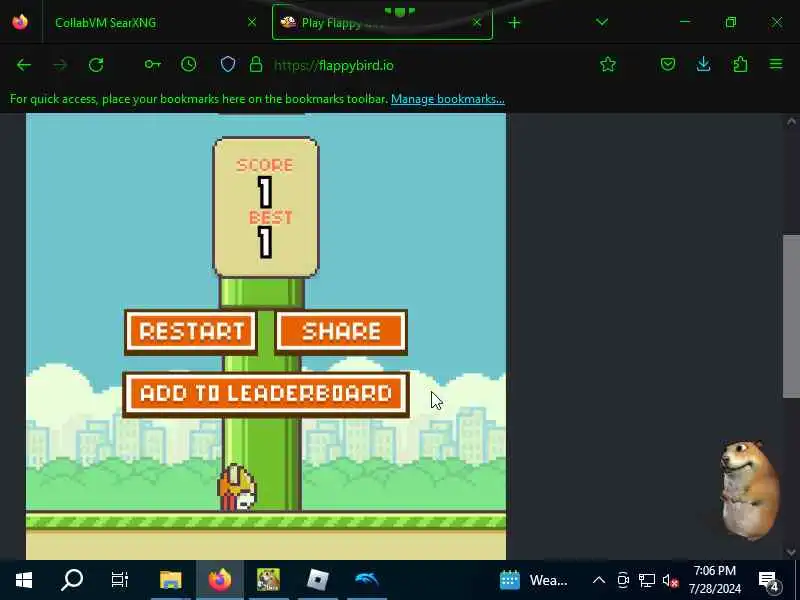Image resolution: width=800 pixels, height=600 pixels.
Task: Click the page scrollbar down arrow
Action: [791, 552]
